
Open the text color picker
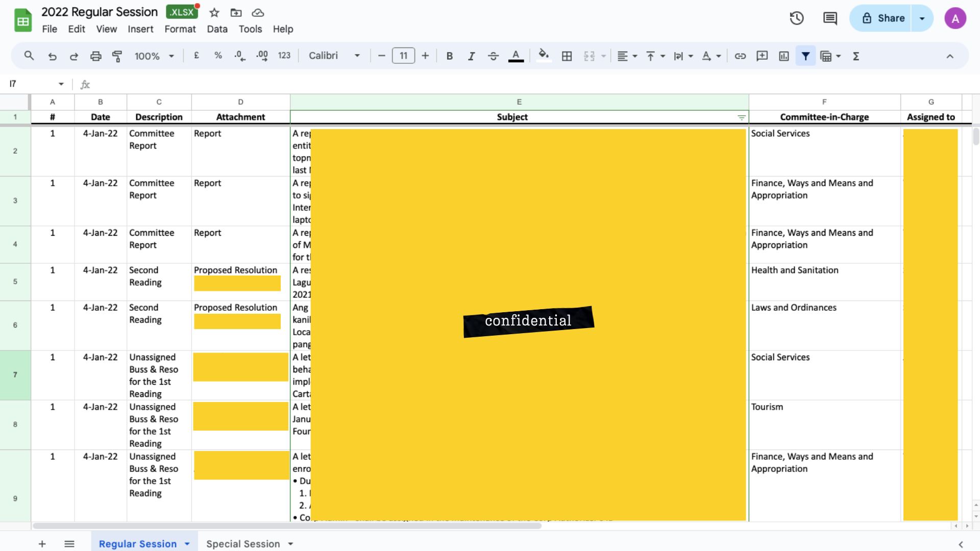pos(516,56)
